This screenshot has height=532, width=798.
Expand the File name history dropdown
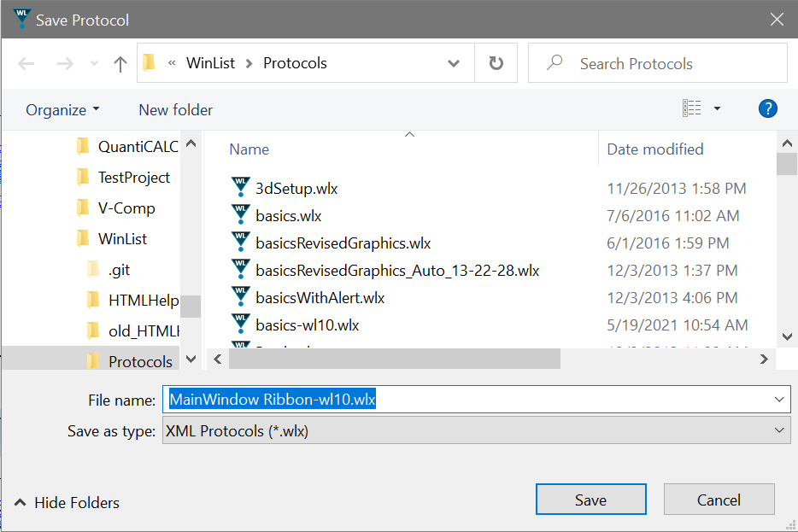[778, 400]
